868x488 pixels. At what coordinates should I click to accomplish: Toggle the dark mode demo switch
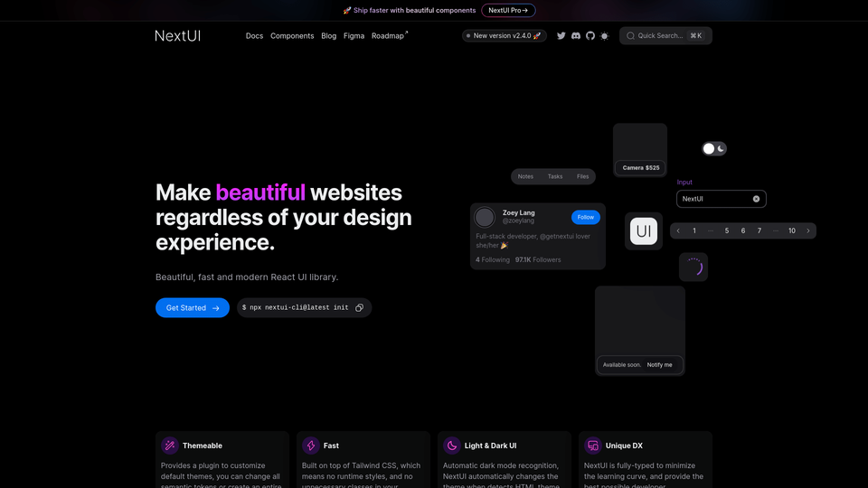click(x=714, y=148)
